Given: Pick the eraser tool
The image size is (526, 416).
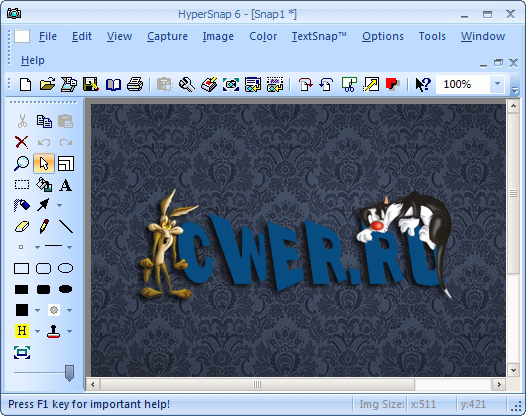Looking at the screenshot, I should click(22, 226).
